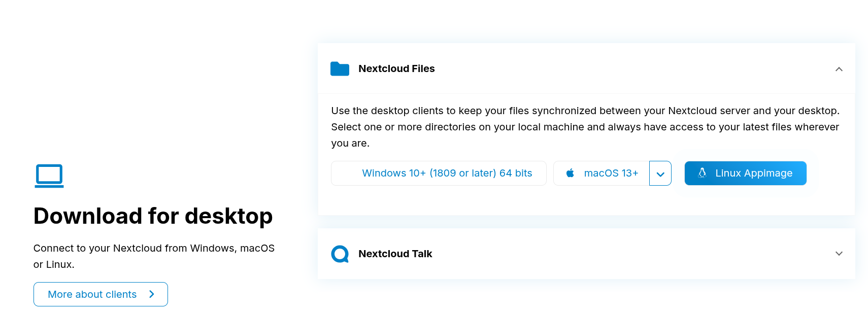Image resolution: width=868 pixels, height=312 pixels.
Task: Click the blue Nextcloud Files folder icon
Action: coord(340,68)
